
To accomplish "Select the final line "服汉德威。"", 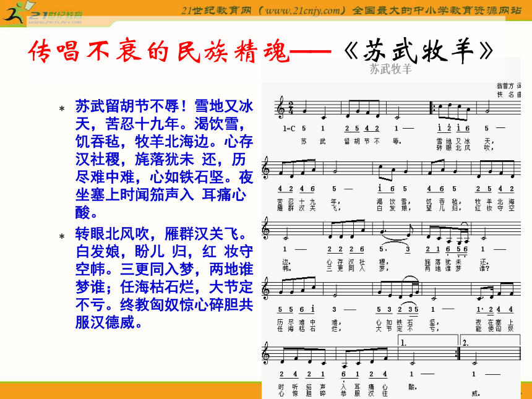I will tap(109, 322).
